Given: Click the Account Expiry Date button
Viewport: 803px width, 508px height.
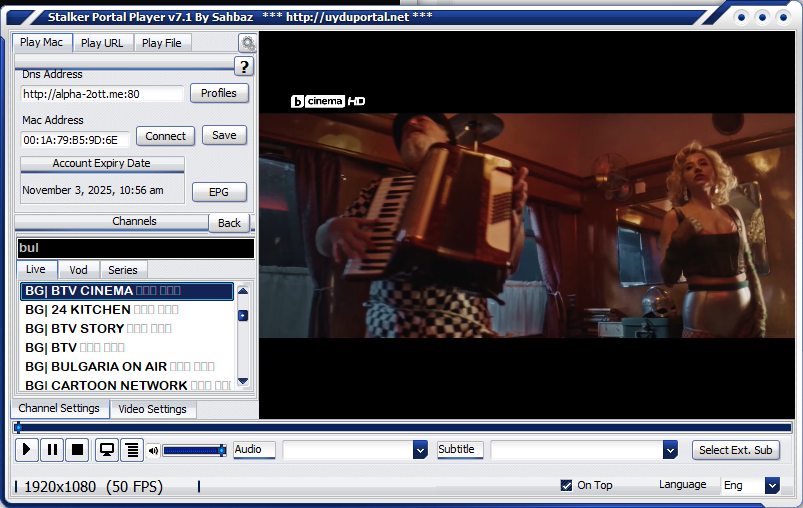Looking at the screenshot, I should click(x=102, y=163).
